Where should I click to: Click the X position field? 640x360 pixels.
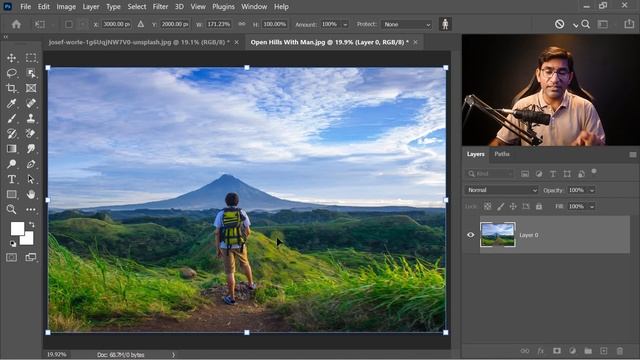pyautogui.click(x=116, y=24)
